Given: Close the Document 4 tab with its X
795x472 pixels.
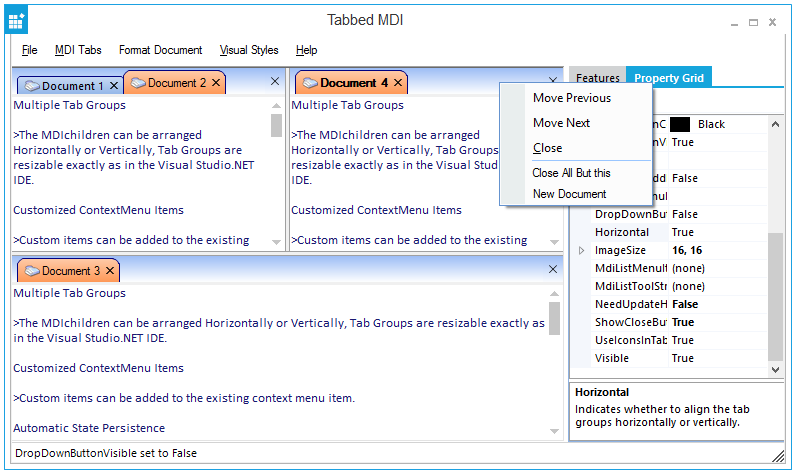Looking at the screenshot, I should [398, 83].
